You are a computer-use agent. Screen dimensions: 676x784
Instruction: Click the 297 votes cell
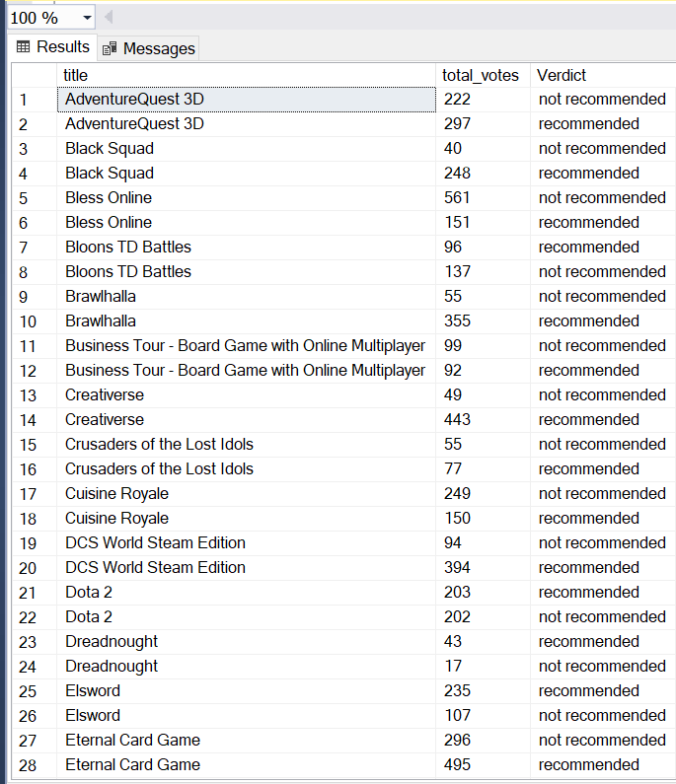tap(483, 124)
